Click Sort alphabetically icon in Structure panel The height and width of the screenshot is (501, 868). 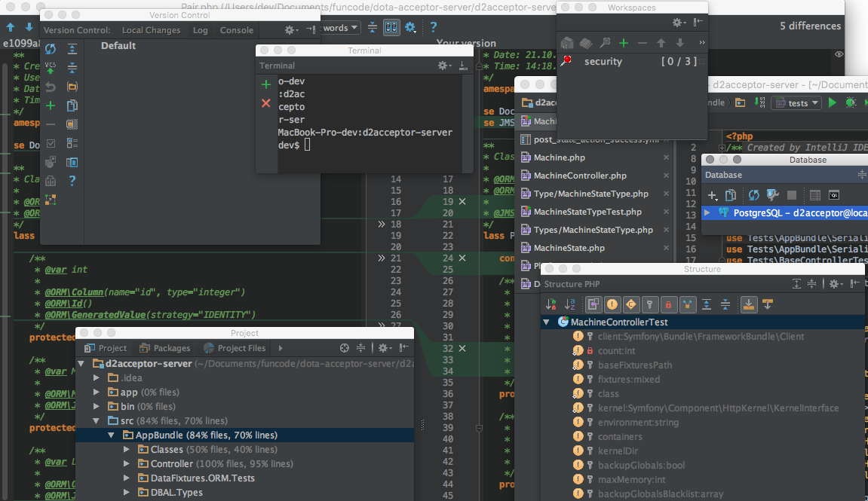tap(570, 304)
